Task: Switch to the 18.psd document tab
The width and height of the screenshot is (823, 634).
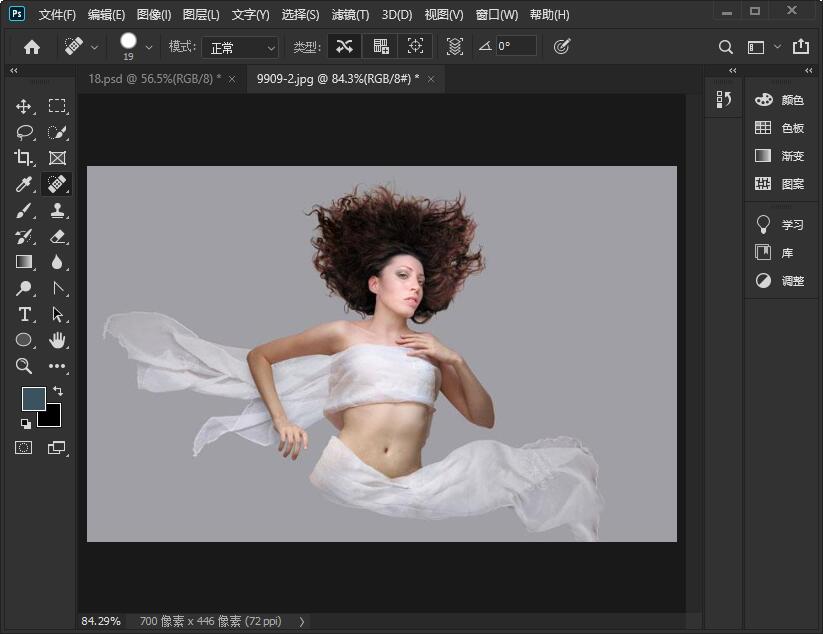Action: (x=153, y=78)
